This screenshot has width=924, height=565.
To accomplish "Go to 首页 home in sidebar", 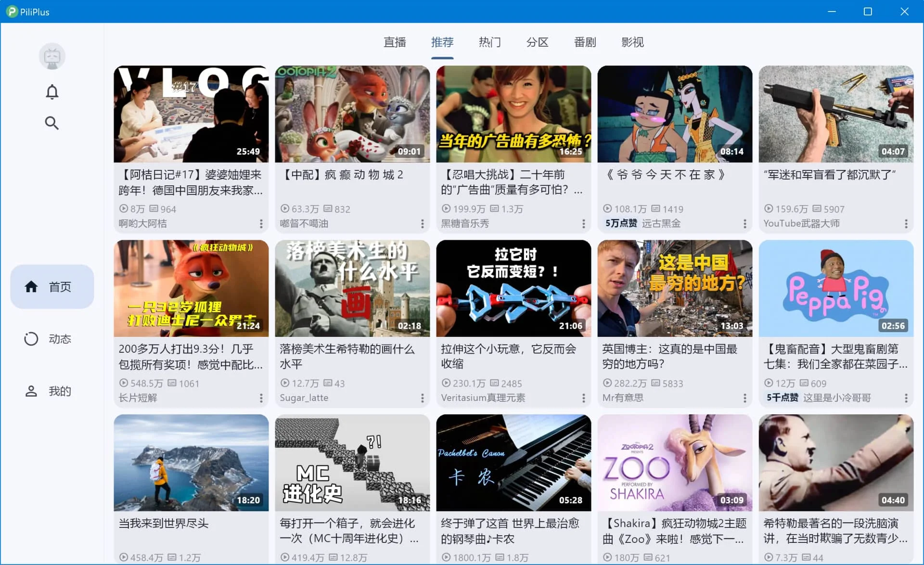I will coord(52,287).
